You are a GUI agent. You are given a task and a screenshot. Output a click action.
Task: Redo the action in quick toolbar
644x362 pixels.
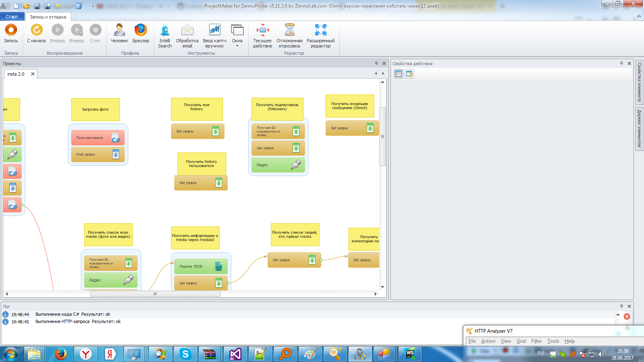point(68,6)
